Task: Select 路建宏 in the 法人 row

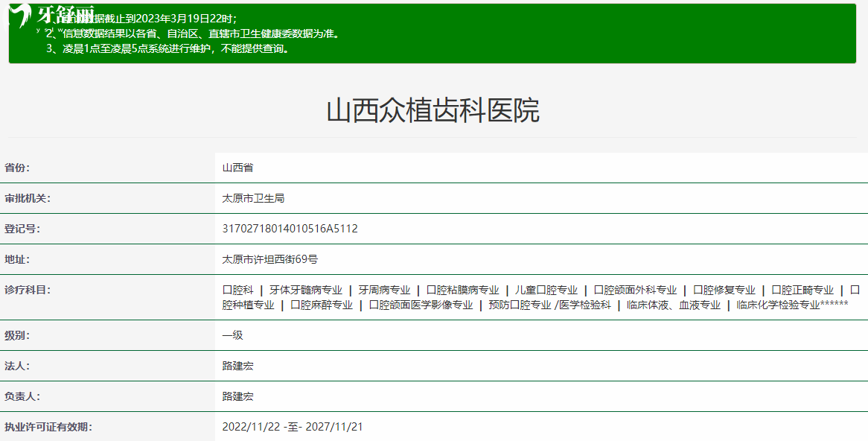Action: [x=237, y=366]
